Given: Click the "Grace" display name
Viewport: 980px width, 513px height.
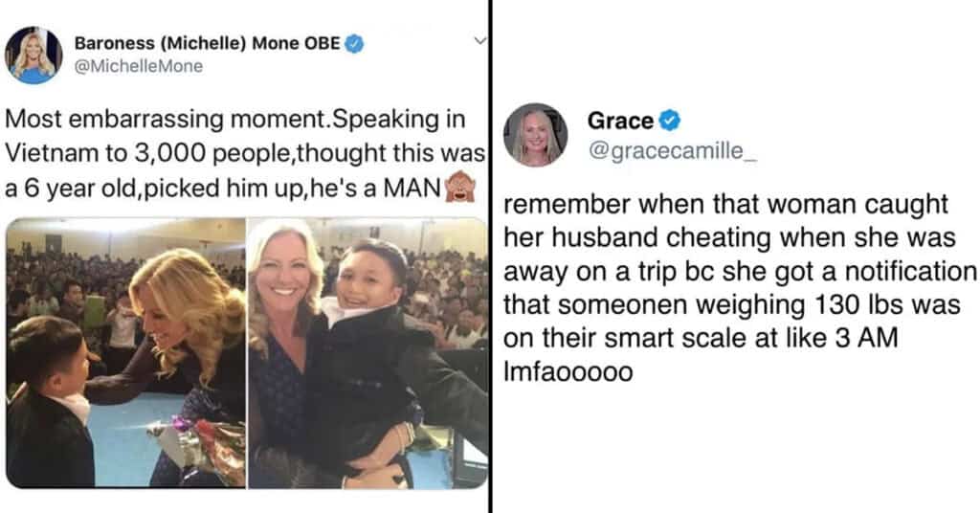Looking at the screenshot, I should click(x=620, y=122).
